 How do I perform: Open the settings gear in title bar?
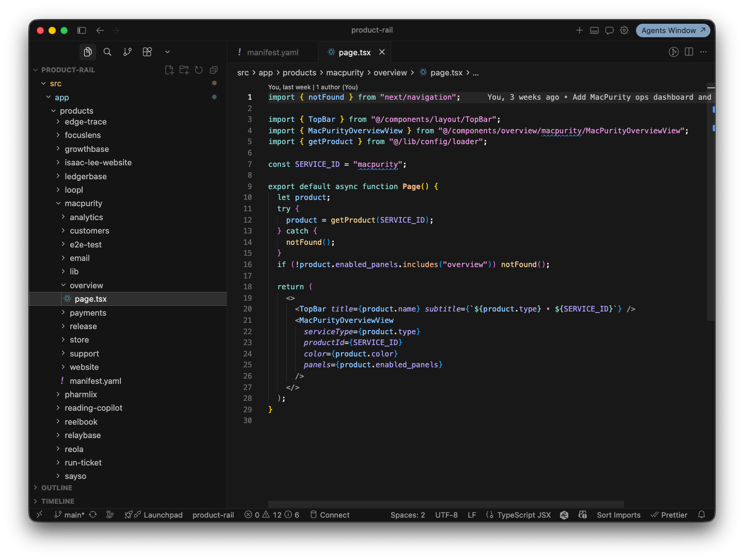point(624,30)
